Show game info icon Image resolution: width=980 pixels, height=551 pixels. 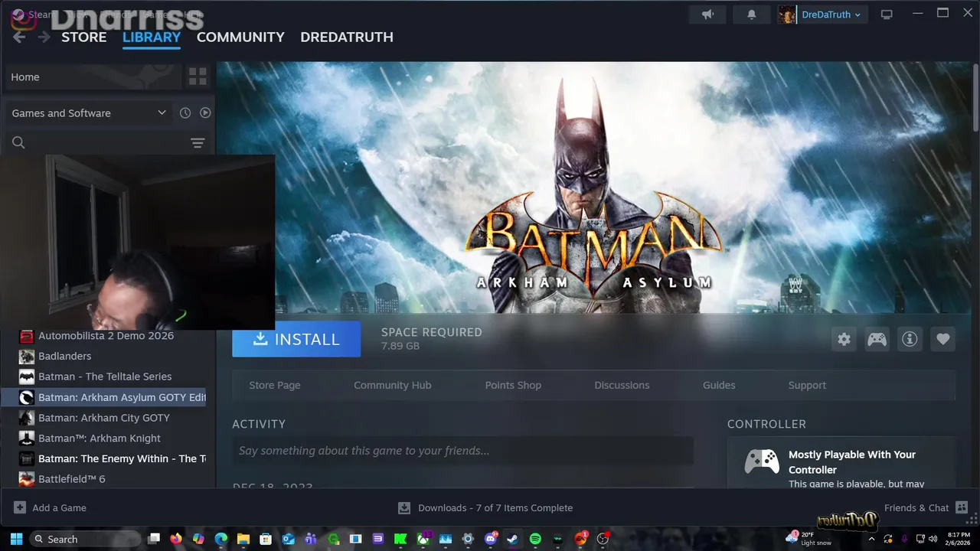pos(910,339)
